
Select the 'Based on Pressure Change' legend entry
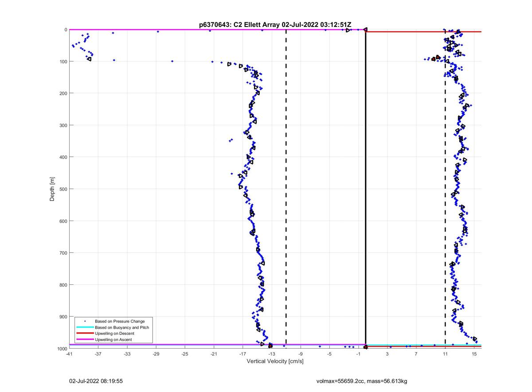tap(120, 321)
